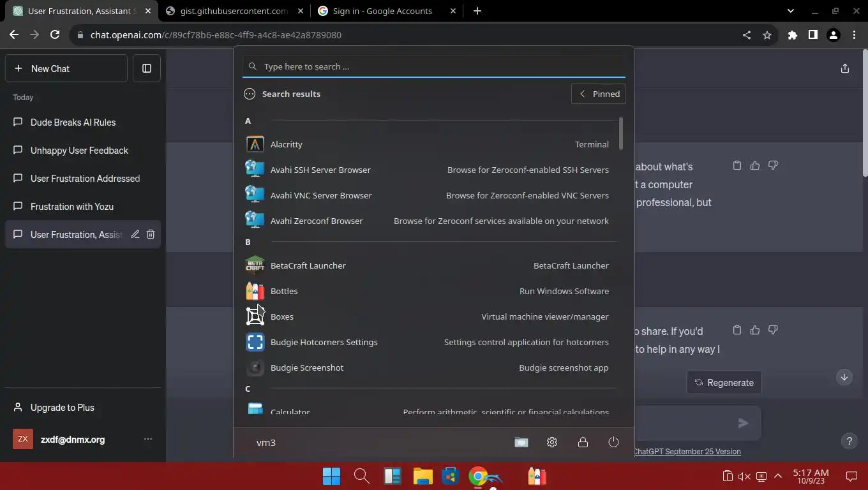The height and width of the screenshot is (490, 868).
Task: Rename the selected User Frustration chat
Action: coord(135,234)
